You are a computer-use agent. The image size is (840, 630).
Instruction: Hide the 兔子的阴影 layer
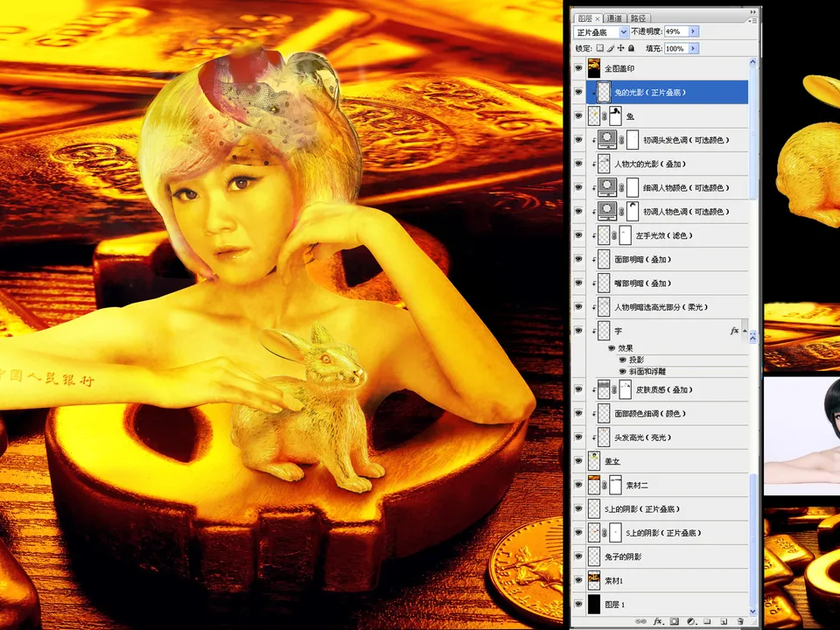578,556
